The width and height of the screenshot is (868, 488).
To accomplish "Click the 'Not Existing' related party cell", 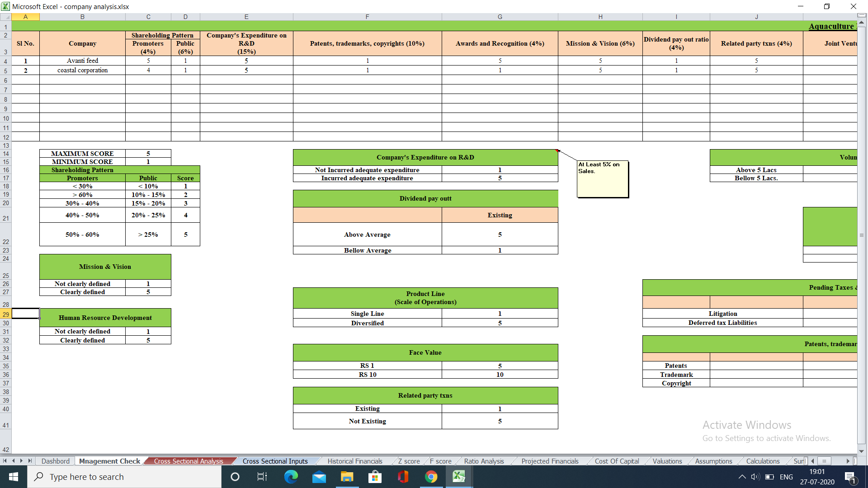I will click(x=367, y=421).
